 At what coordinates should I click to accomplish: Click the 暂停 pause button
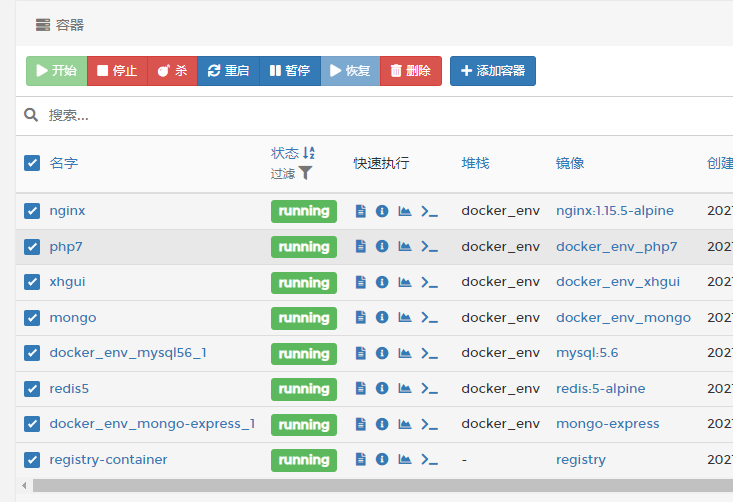[290, 71]
